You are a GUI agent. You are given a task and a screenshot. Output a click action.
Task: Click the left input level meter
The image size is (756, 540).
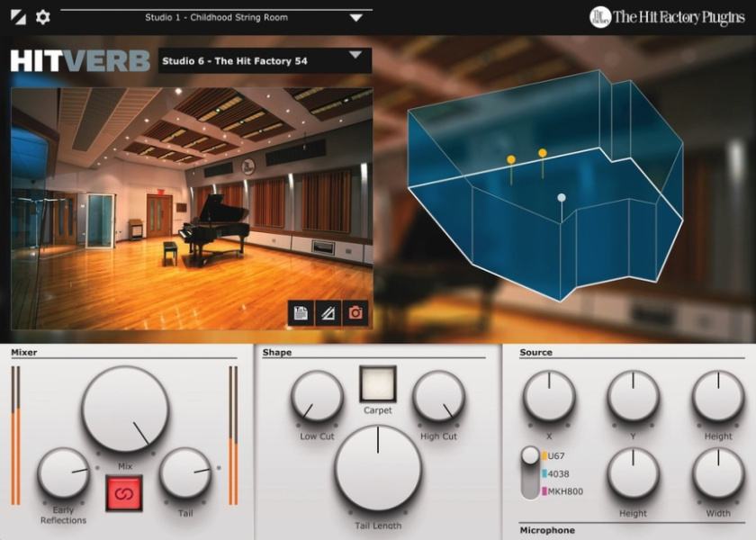pyautogui.click(x=16, y=436)
